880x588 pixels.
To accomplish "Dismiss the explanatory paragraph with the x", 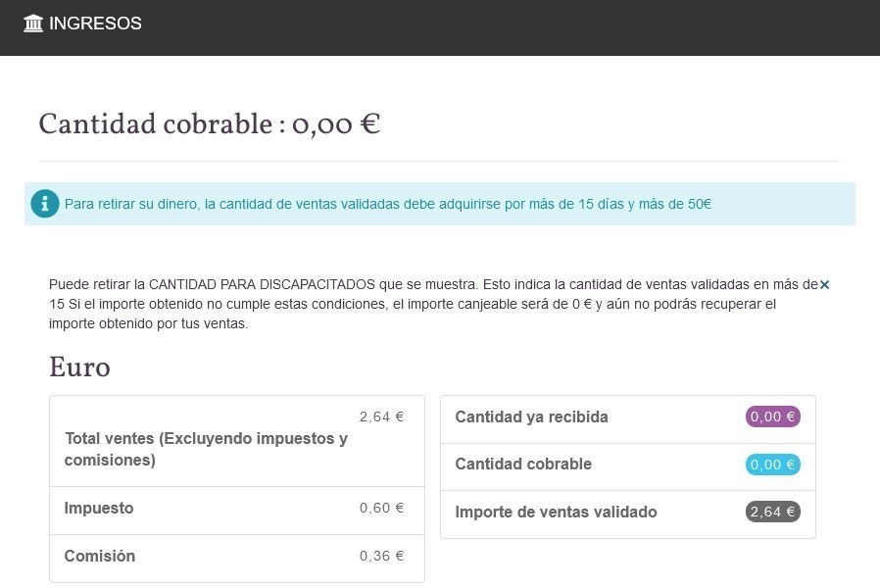I will 824,284.
